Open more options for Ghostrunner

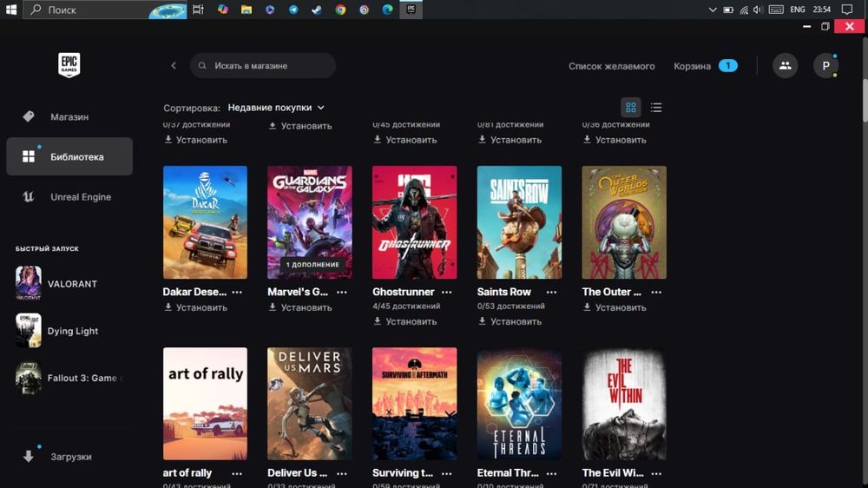[447, 292]
